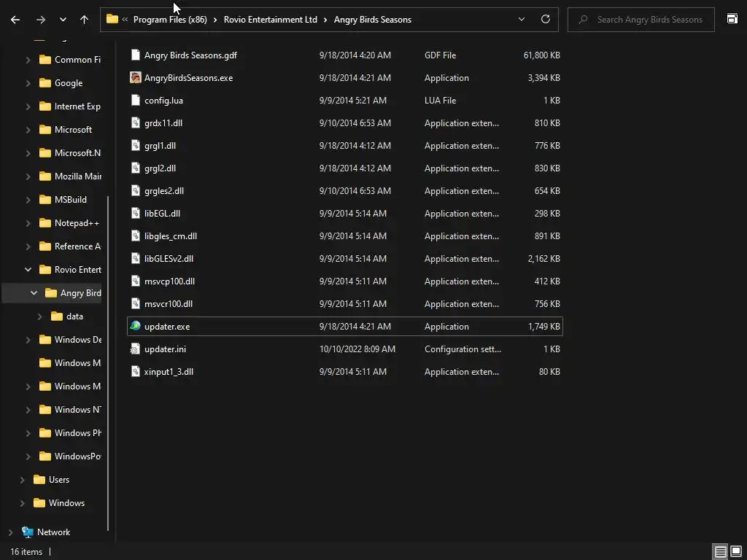Screen dimensions: 747x560
Task: Select Reference Assemblies folder in tree
Action: click(x=70, y=246)
